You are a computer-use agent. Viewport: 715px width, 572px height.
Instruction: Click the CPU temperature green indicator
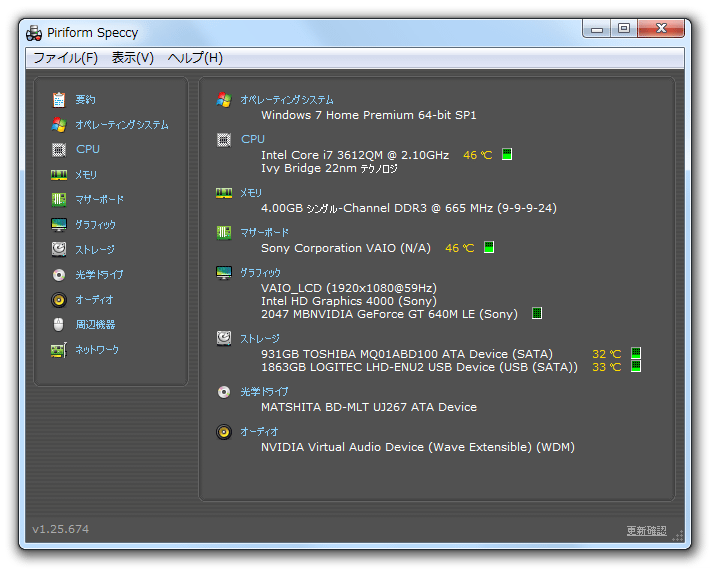click(x=507, y=155)
